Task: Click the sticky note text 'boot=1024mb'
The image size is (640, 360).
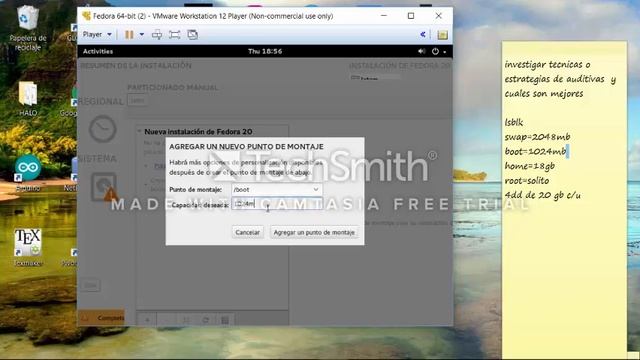Action: coord(535,151)
